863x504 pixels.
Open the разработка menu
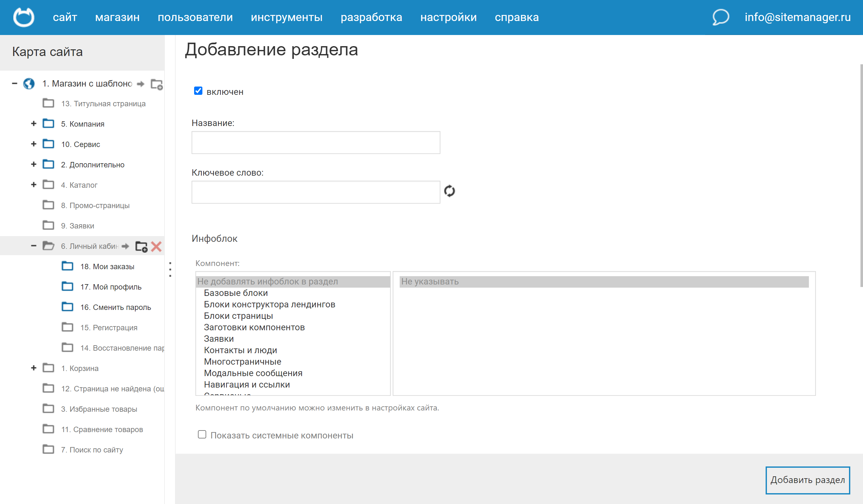click(371, 17)
